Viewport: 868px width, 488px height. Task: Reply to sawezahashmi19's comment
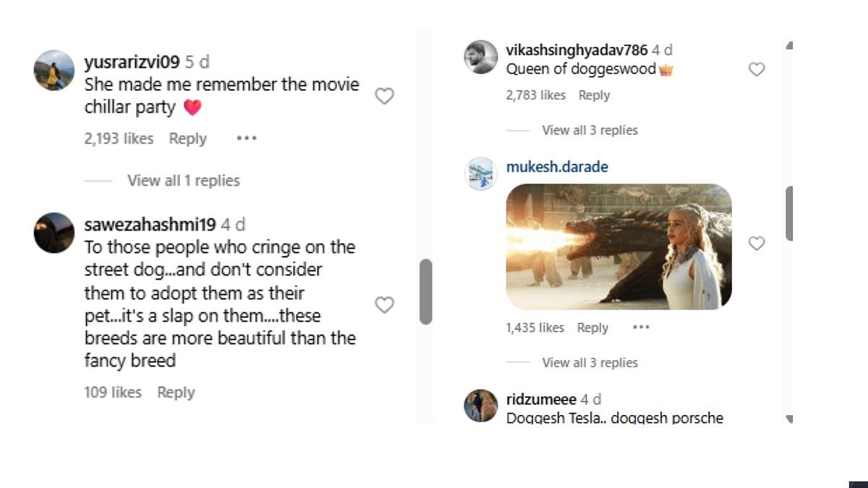(176, 393)
